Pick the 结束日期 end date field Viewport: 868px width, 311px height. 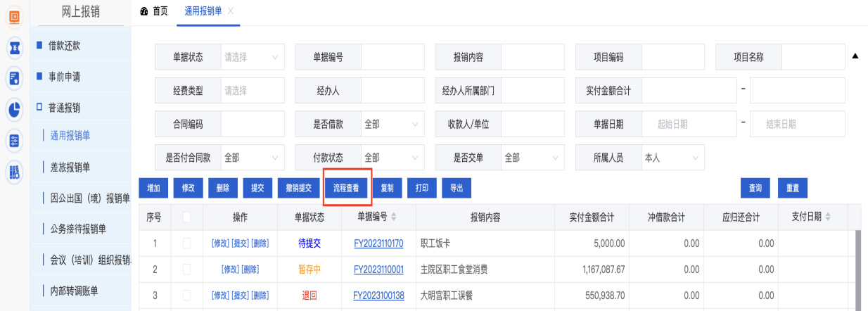click(x=798, y=124)
